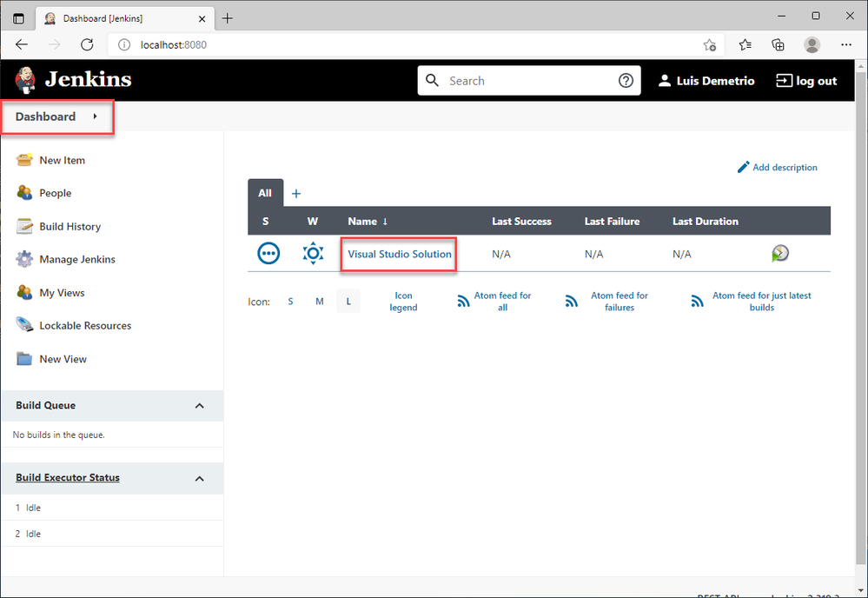The height and width of the screenshot is (598, 868).
Task: Open the Icon legend link
Action: [403, 302]
